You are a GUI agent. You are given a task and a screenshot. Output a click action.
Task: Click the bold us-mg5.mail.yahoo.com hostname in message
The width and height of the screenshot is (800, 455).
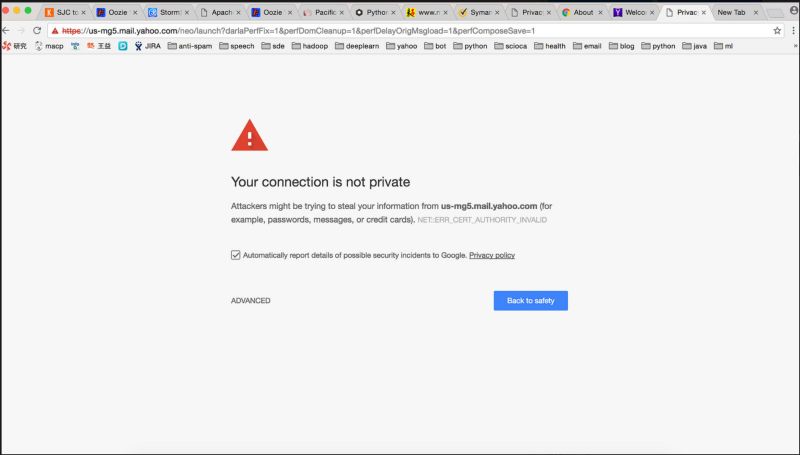[x=489, y=206]
